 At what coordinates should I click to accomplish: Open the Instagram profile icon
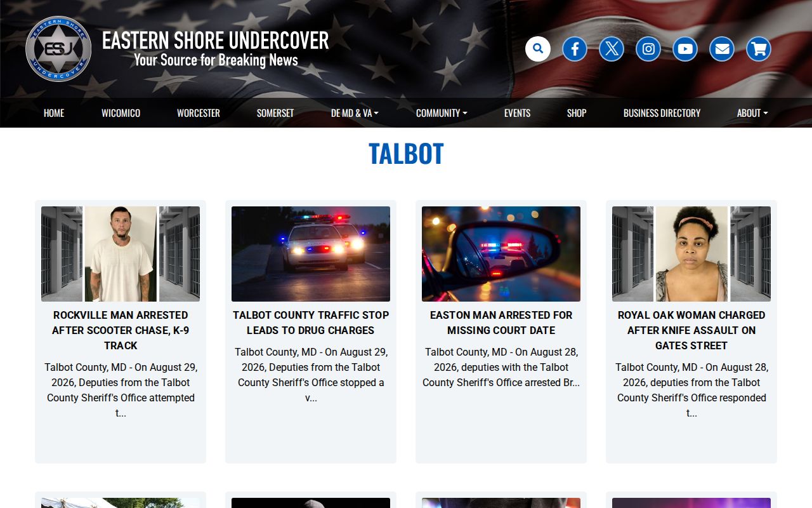point(648,49)
